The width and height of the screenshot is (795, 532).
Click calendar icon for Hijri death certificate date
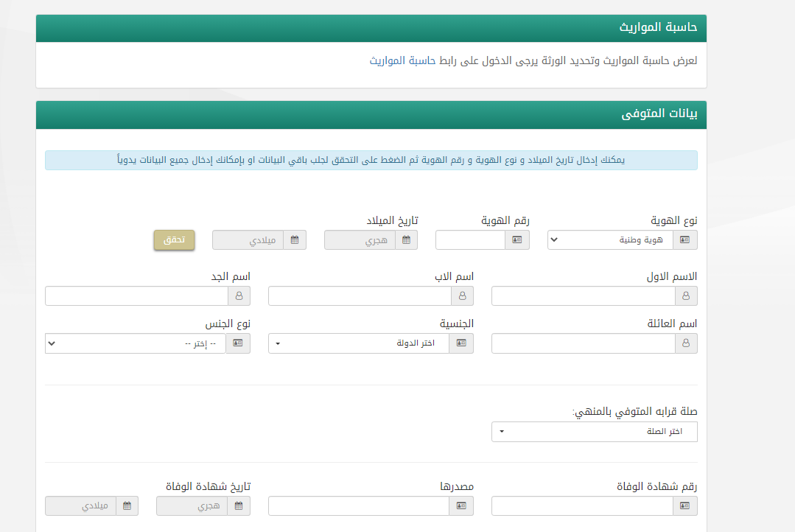coord(239,505)
